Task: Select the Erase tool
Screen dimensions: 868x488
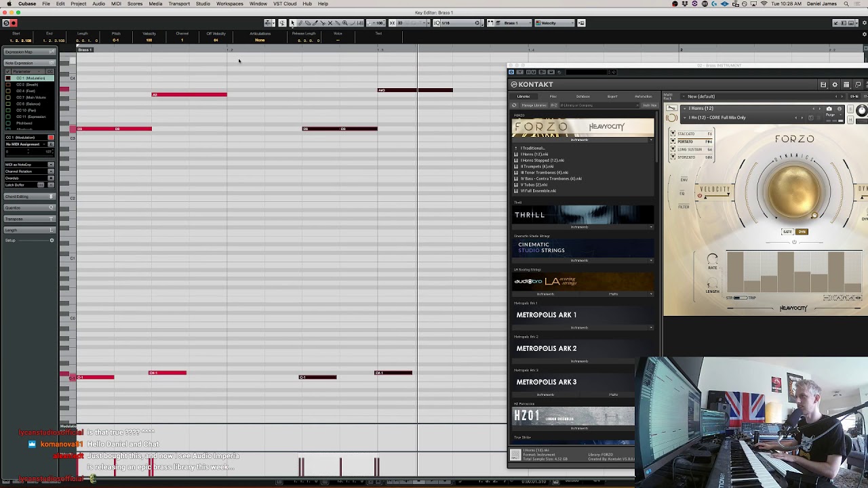Action: (307, 23)
